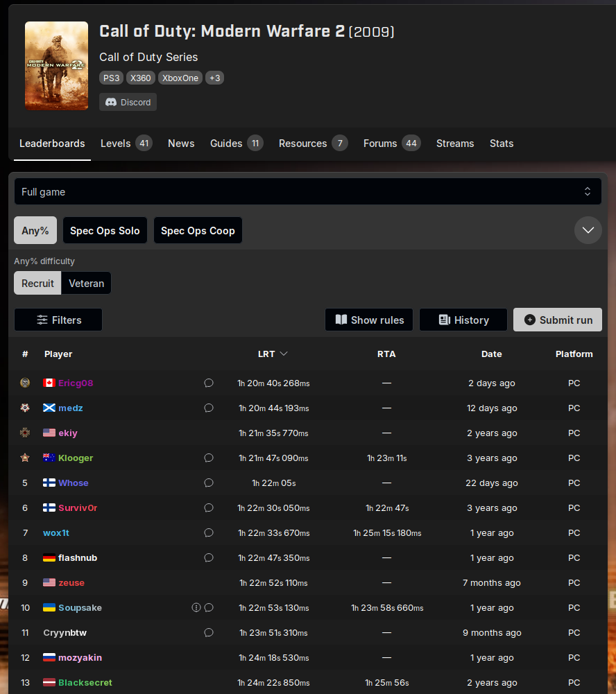Click Ukrainian flag next to Soupsake

tap(49, 607)
